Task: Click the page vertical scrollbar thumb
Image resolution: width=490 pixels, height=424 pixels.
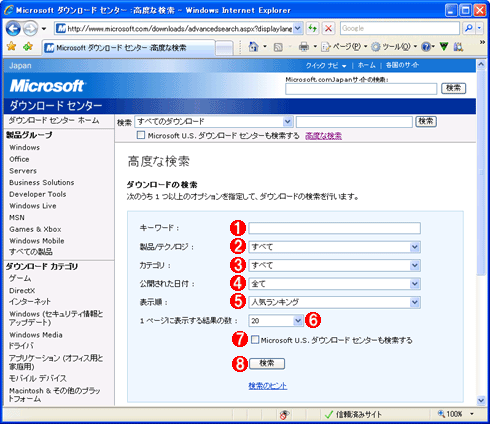Action: 481,172
